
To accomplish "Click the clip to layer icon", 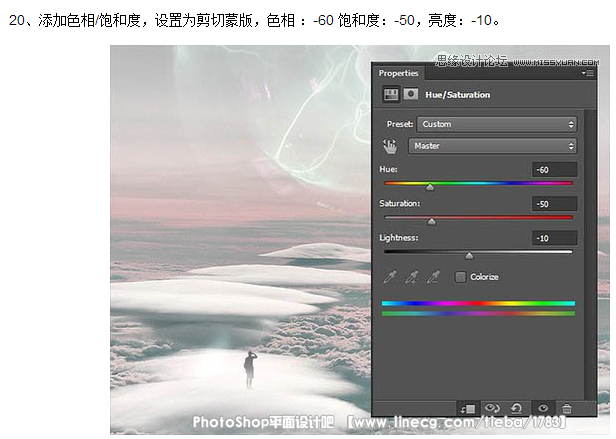I will click(467, 408).
